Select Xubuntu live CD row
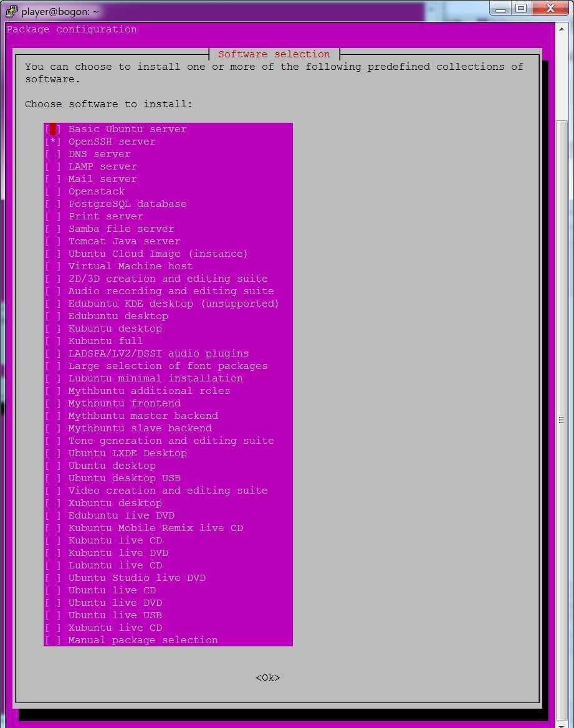Viewport: 574px width, 728px height. tap(168, 628)
